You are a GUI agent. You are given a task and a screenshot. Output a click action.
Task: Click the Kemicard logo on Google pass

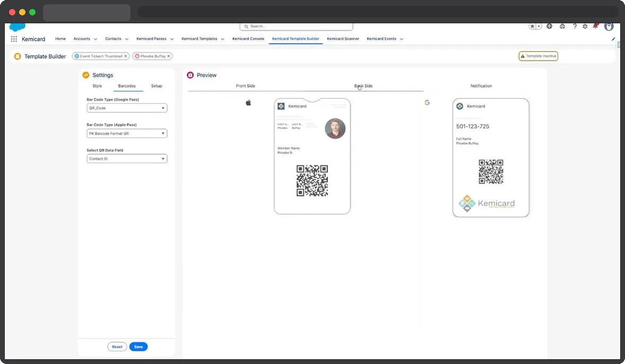(x=459, y=106)
